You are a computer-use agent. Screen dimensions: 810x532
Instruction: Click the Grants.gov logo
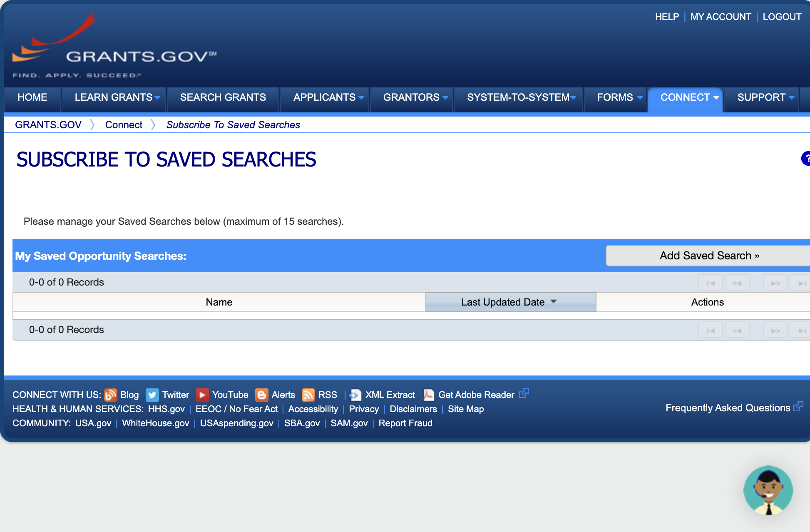pos(114,46)
